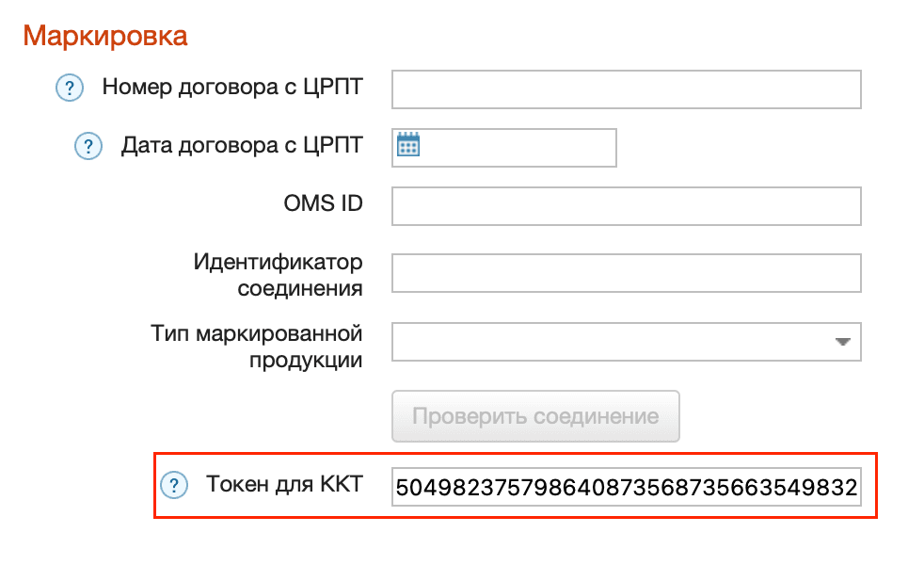Click the Идентификатор соединения input field
Screen dimensions: 924x565
point(626,272)
